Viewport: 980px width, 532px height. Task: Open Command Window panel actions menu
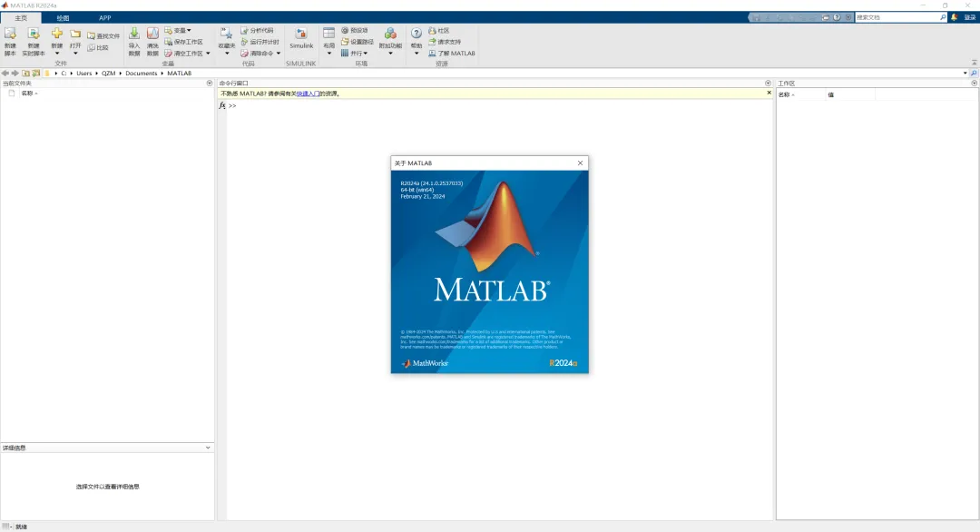click(x=769, y=84)
